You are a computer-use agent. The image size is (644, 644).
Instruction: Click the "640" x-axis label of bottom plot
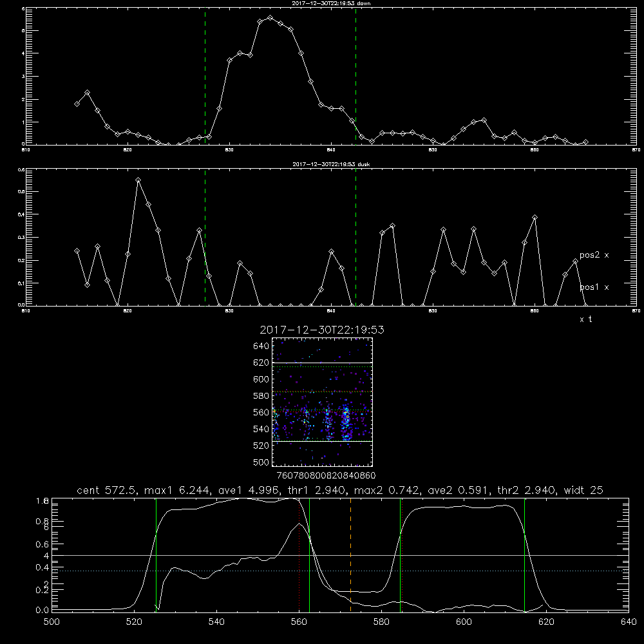pyautogui.click(x=629, y=622)
